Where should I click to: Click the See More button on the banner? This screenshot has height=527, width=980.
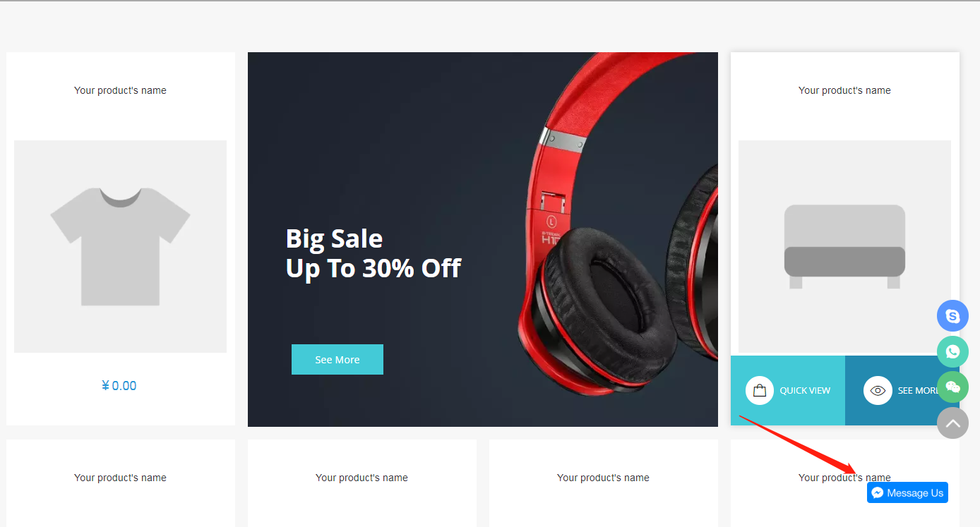click(337, 359)
